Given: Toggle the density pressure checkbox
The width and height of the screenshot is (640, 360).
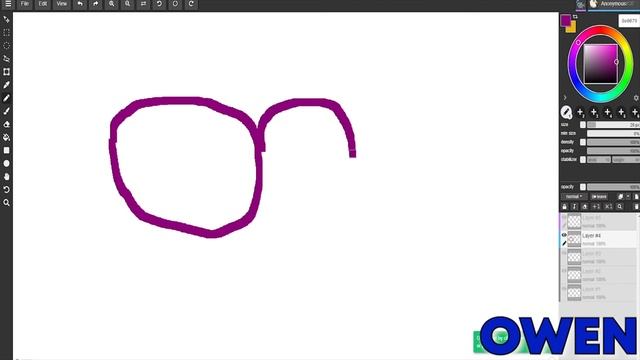Looking at the screenshot, I should 583,142.
